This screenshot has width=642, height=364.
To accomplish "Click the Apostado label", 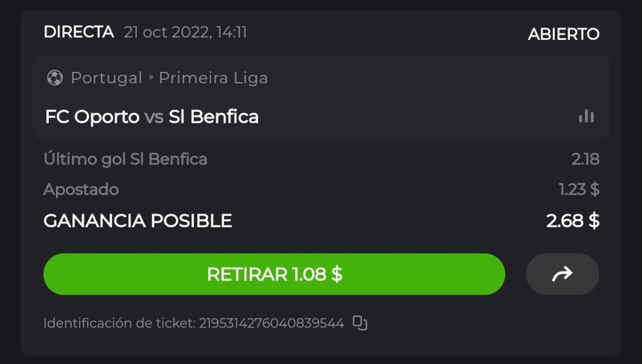I will pos(81,189).
